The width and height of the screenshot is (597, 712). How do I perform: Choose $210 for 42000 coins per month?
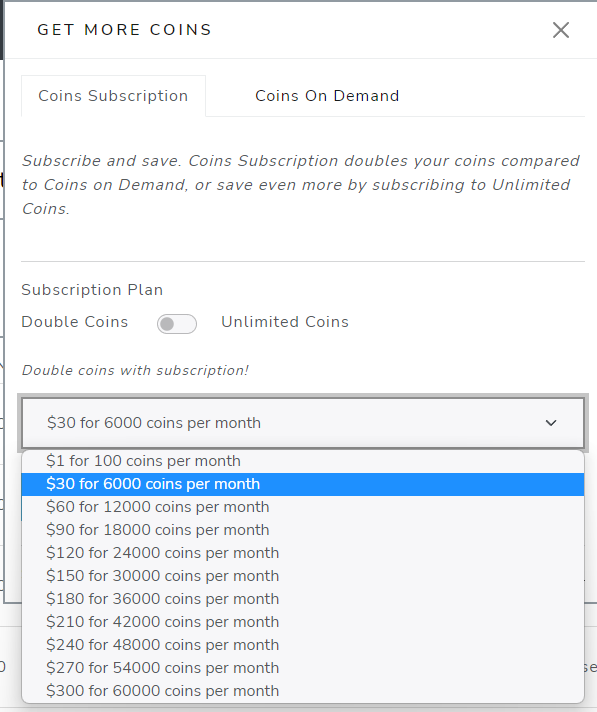point(302,622)
